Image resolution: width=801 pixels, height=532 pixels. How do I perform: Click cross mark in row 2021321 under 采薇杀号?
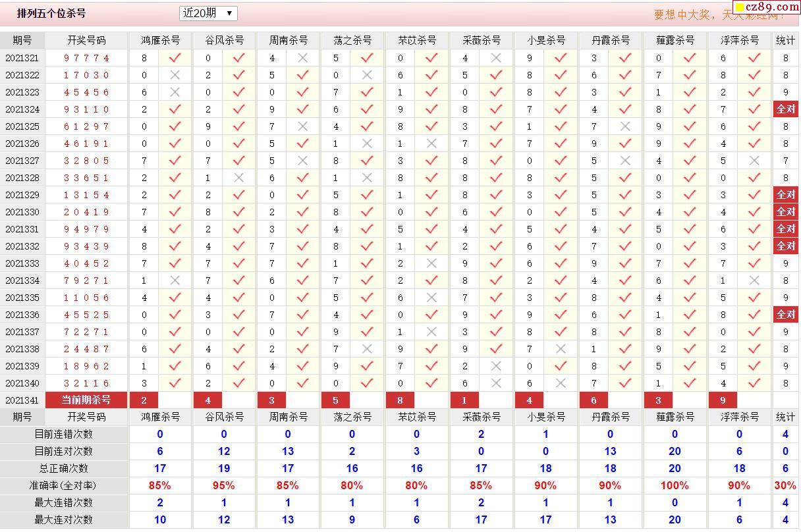pyautogui.click(x=496, y=58)
